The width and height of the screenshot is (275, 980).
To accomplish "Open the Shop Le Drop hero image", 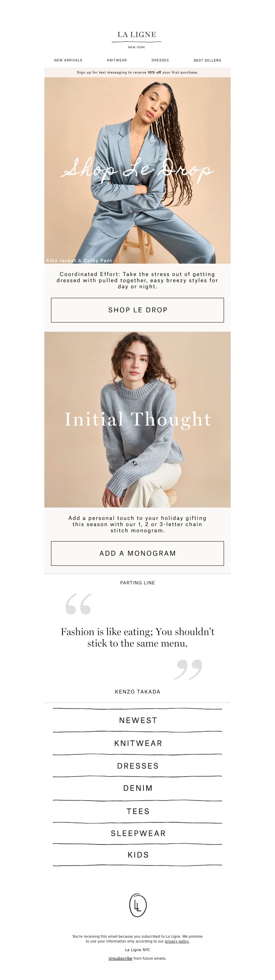I will click(x=137, y=170).
